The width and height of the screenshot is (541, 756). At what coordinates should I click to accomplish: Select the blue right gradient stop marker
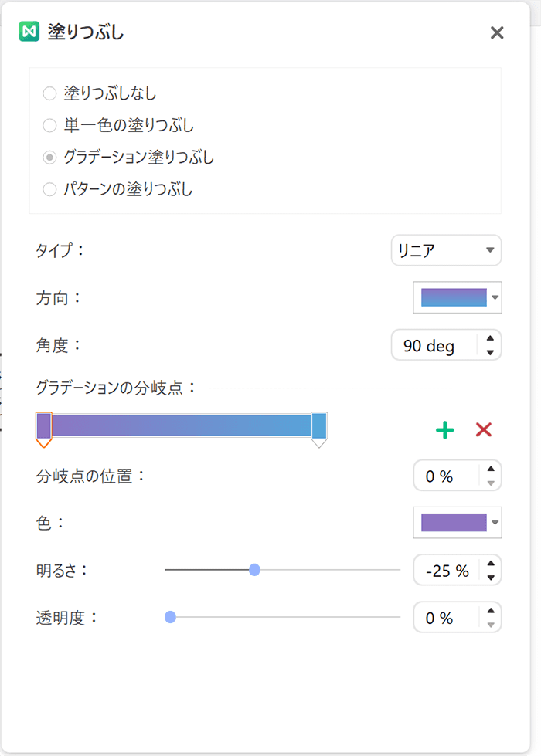click(x=319, y=429)
